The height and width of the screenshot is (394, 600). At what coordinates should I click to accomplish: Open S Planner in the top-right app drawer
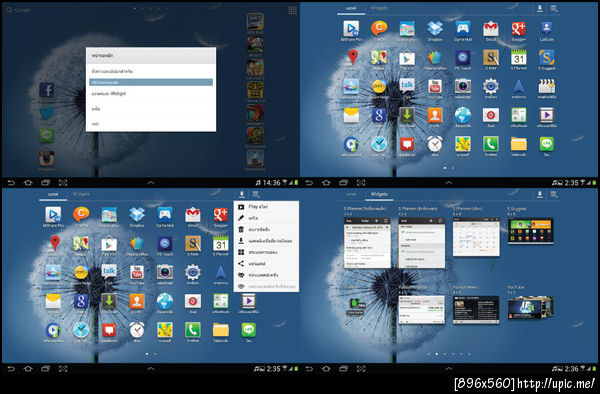(518, 58)
